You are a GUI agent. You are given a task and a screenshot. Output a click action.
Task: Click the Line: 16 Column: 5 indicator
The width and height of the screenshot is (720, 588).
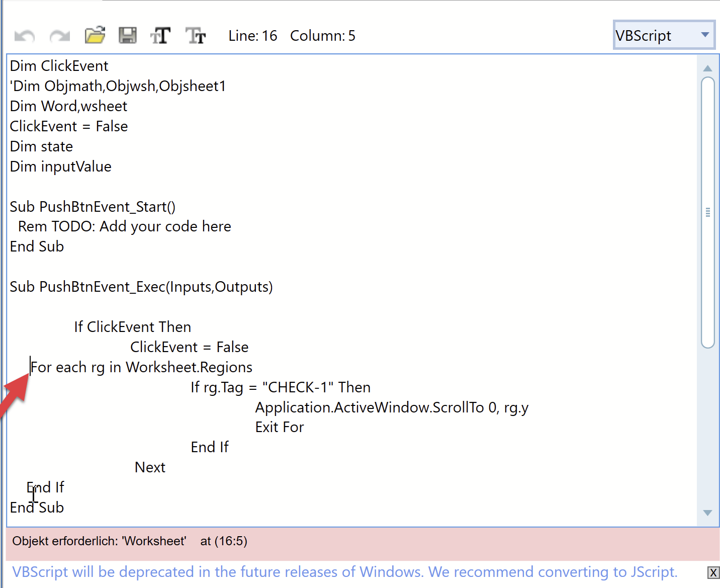tap(292, 35)
